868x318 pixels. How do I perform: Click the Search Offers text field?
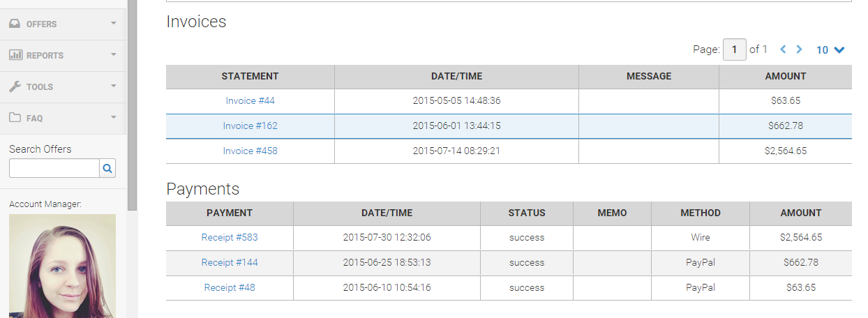[x=54, y=168]
